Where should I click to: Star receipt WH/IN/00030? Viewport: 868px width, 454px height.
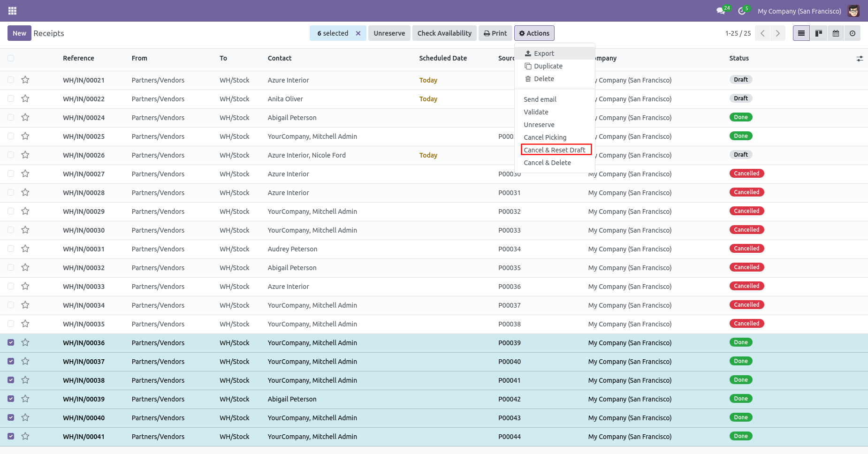[25, 230]
